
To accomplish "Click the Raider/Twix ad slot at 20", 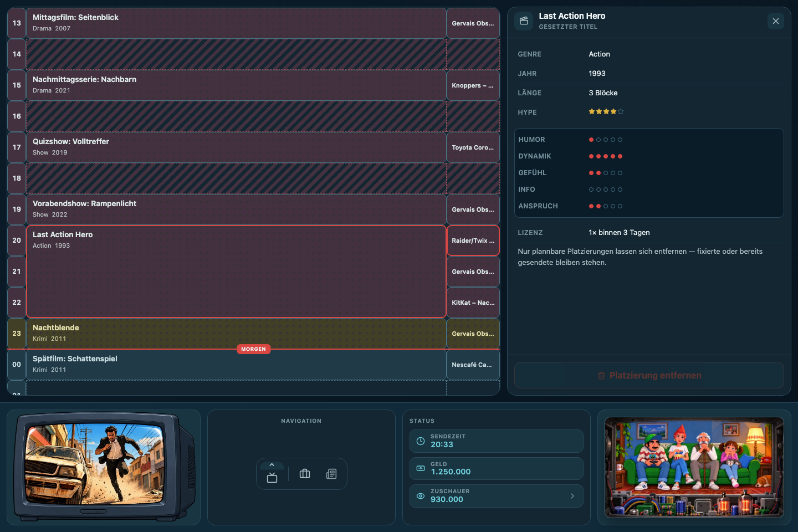I will 473,241.
